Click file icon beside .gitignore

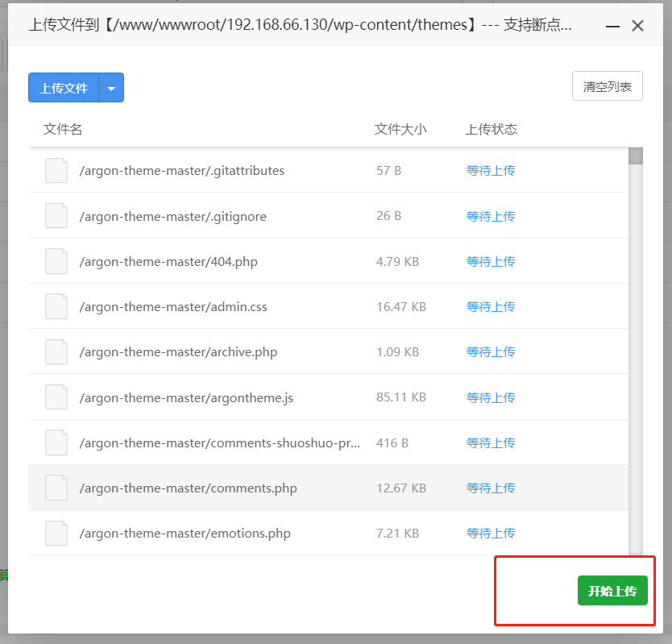click(56, 216)
